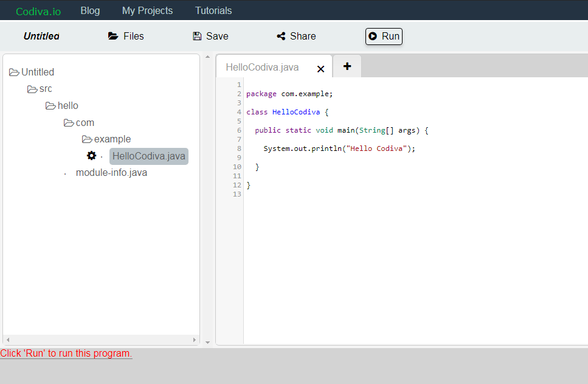The width and height of the screenshot is (588, 384).
Task: Open the Codiva.io home link
Action: pos(38,12)
